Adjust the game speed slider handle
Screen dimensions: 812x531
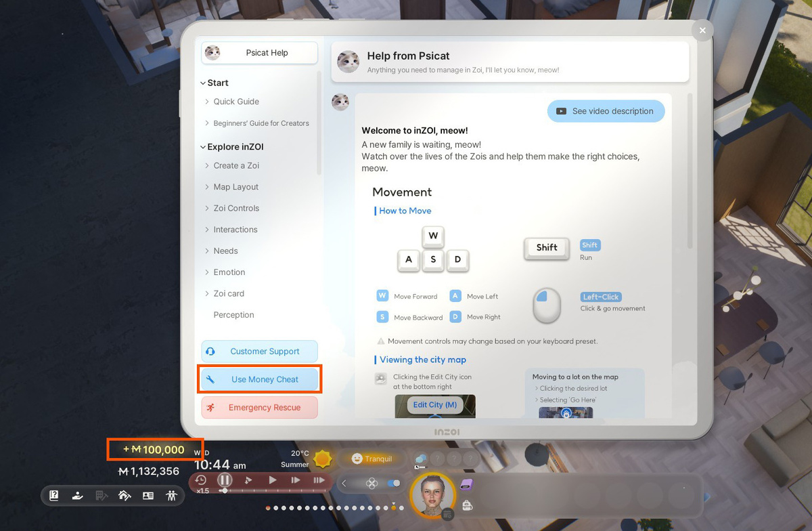tap(225, 490)
